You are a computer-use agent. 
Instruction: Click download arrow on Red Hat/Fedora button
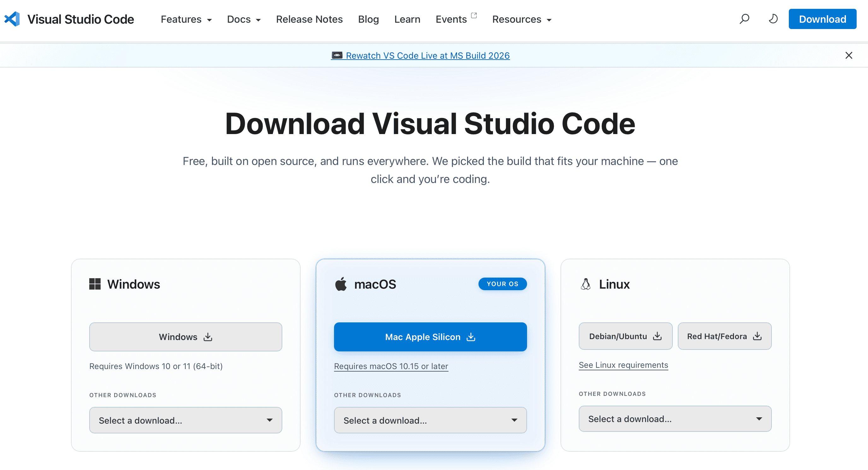758,336
